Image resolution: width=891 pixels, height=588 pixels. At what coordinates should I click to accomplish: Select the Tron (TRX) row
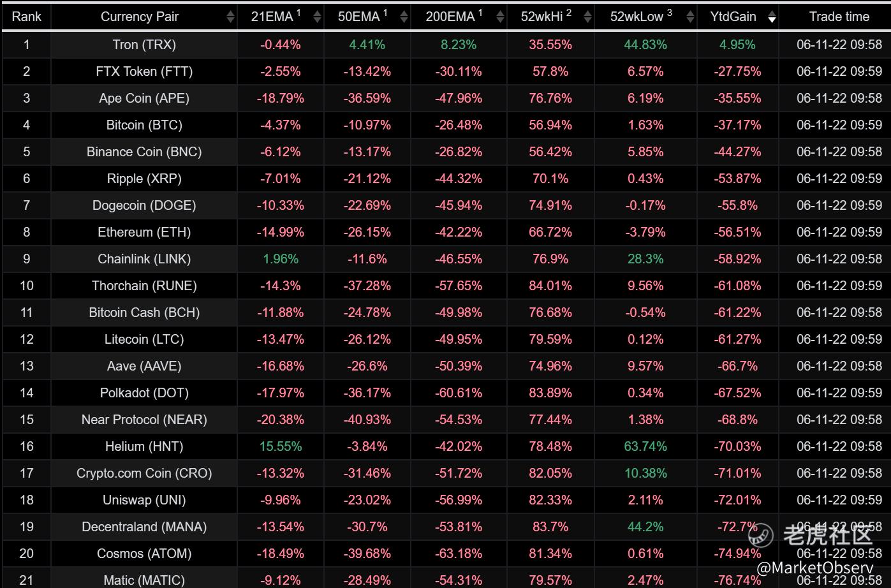click(x=445, y=45)
